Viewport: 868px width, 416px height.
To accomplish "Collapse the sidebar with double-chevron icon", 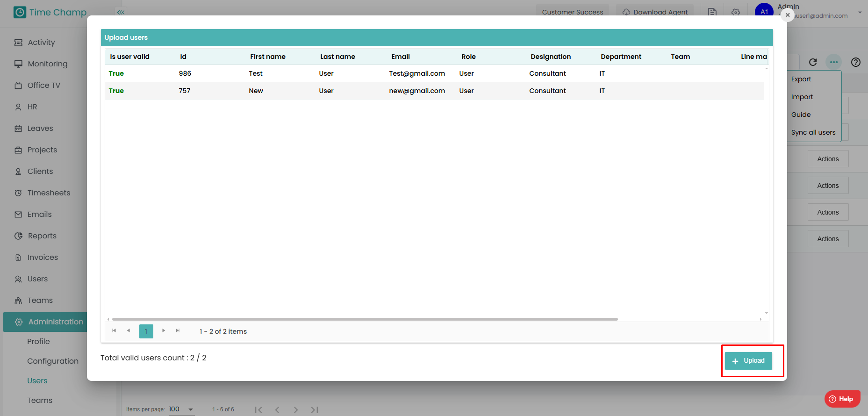I will point(121,12).
